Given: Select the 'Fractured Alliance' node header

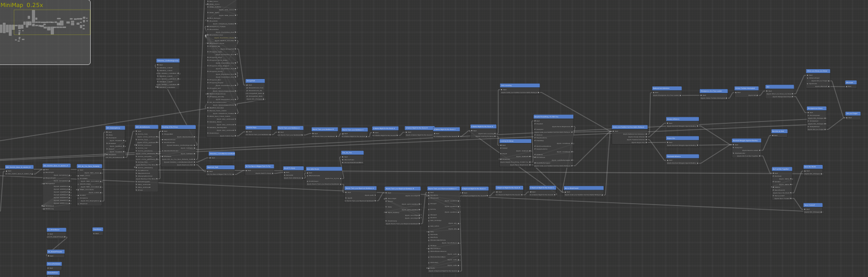Looking at the screenshot, I should click(x=683, y=156).
